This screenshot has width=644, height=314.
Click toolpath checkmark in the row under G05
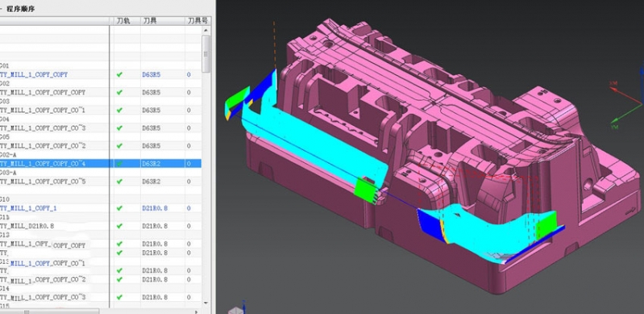(x=119, y=145)
